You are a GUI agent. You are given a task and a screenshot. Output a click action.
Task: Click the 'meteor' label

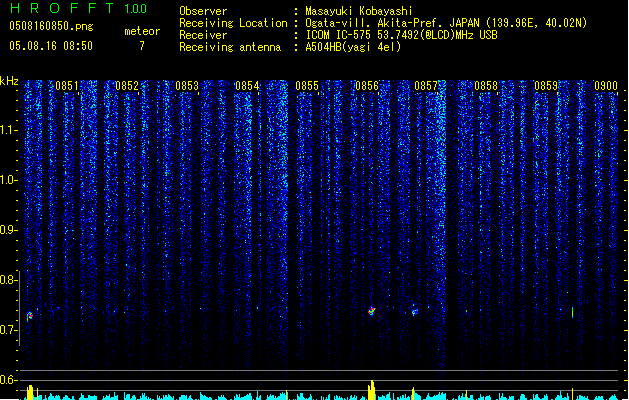(x=142, y=31)
